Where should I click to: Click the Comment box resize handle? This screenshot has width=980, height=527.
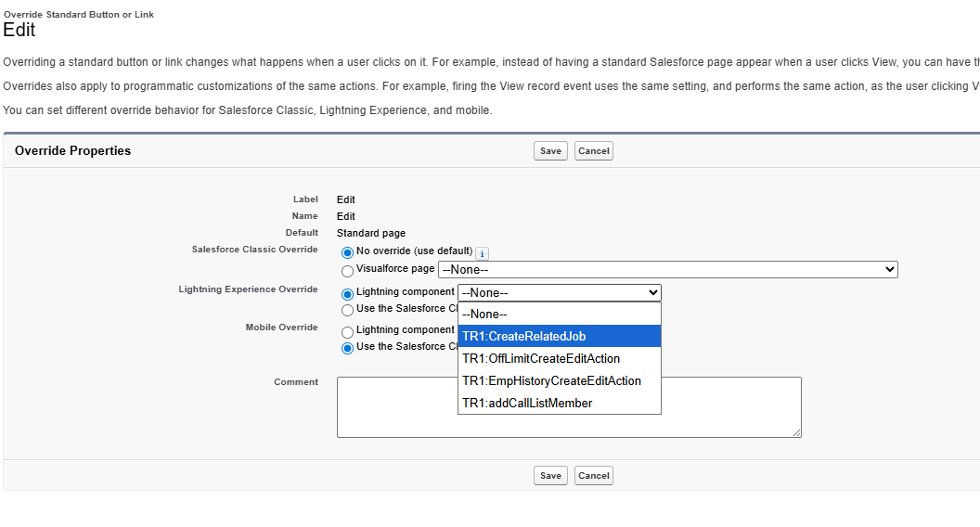pos(796,432)
